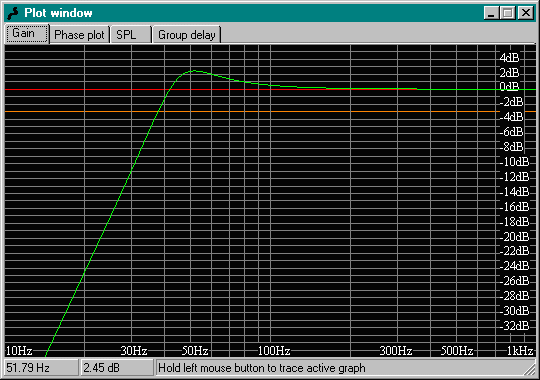Click the green curve peak near 50Hz
This screenshot has height=380, width=540.
195,71
